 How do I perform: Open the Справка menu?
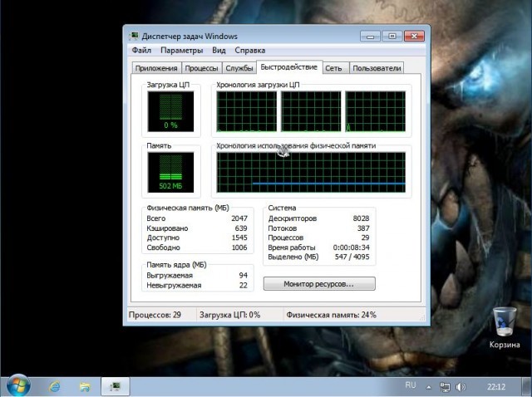[249, 51]
